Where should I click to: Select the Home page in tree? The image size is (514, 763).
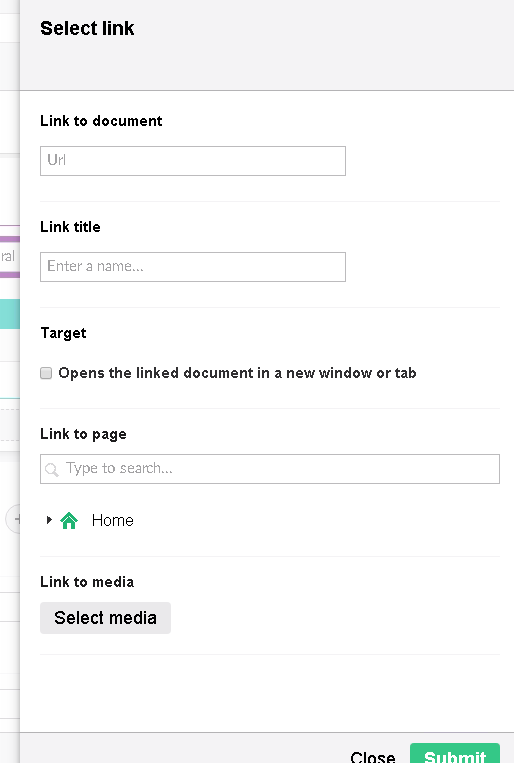112,520
